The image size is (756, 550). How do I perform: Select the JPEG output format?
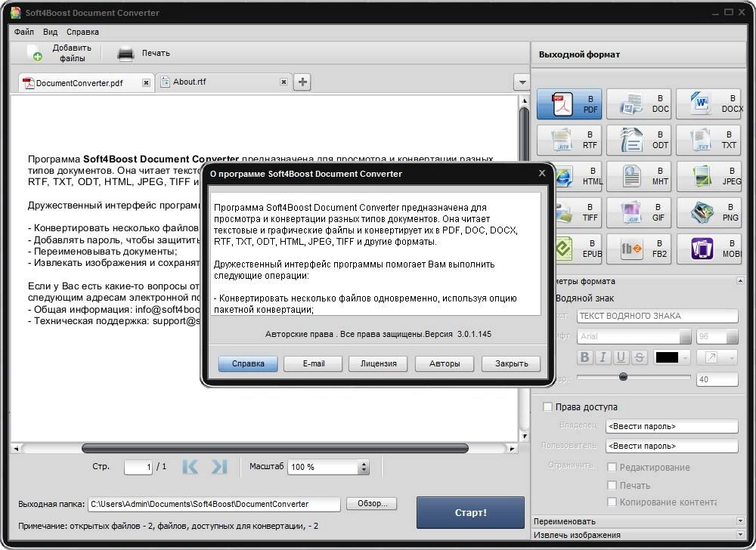[x=710, y=176]
